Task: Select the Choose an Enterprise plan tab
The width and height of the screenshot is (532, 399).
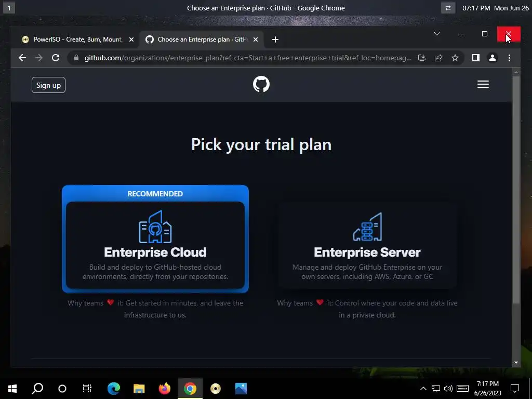Action: (202, 39)
